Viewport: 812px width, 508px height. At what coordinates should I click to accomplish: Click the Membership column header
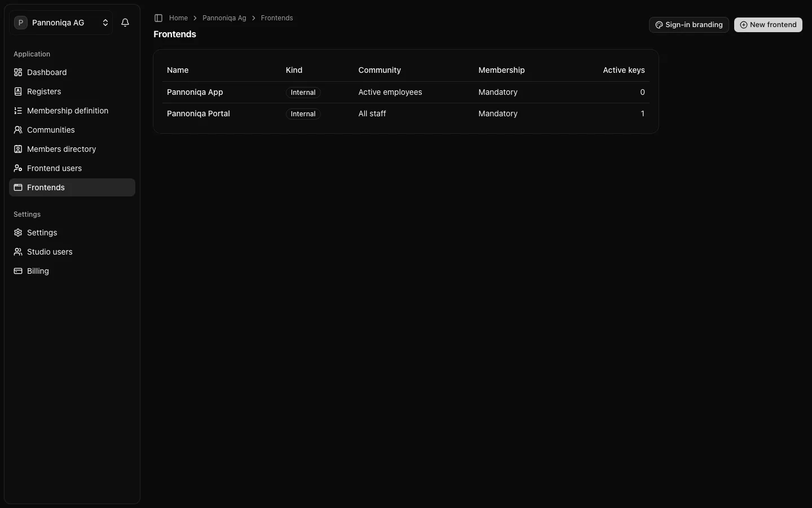coord(501,70)
